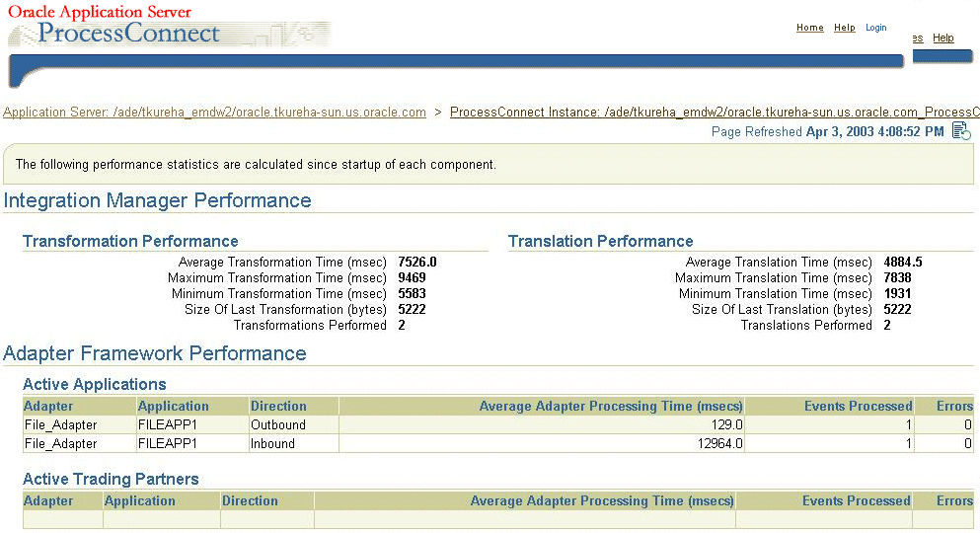Click the Minimum Translation Time value 1931

click(x=897, y=294)
